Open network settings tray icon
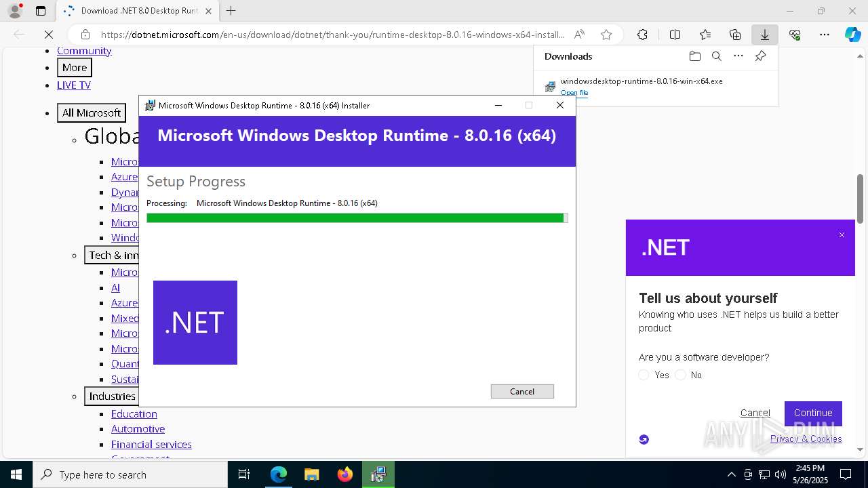Viewport: 868px width, 488px height. click(x=764, y=474)
